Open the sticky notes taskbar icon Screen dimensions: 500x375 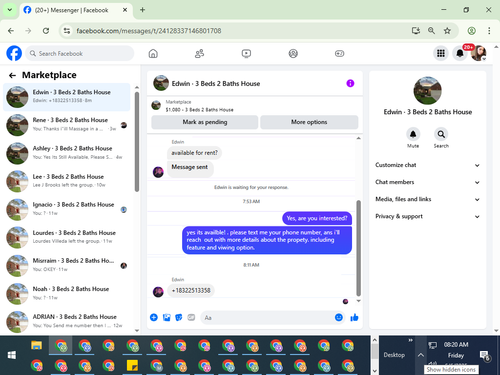[132, 366]
